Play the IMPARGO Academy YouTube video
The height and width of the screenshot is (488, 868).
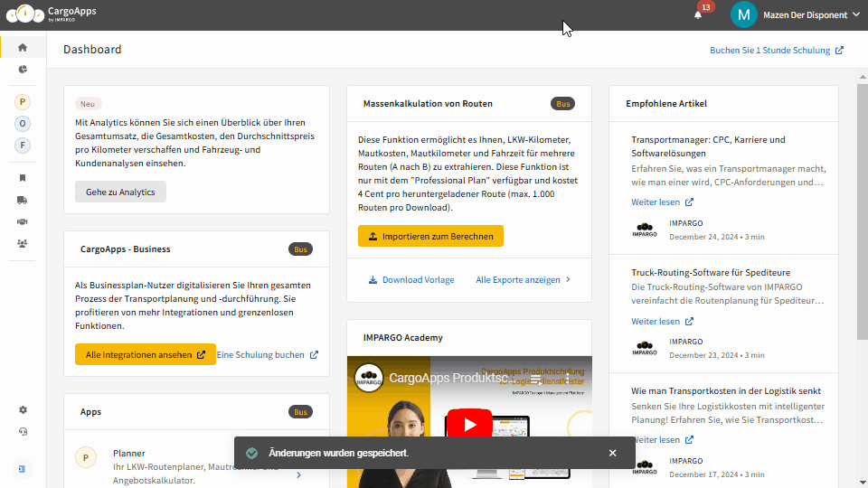point(469,425)
